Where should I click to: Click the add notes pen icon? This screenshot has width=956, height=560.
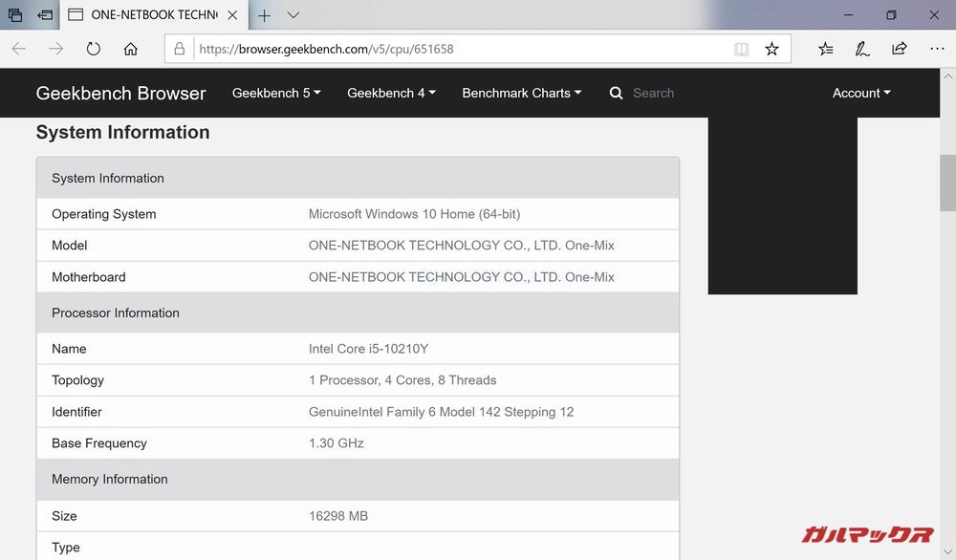[x=862, y=49]
